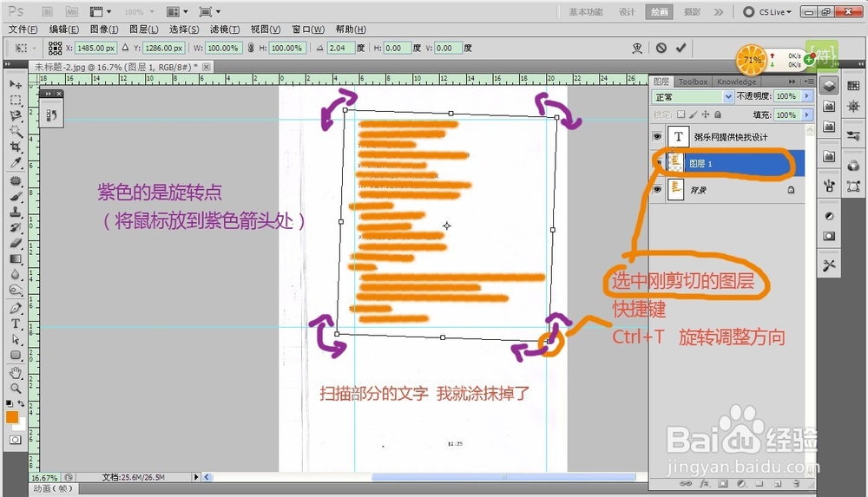Launch Adobe Bridge

coord(48,11)
